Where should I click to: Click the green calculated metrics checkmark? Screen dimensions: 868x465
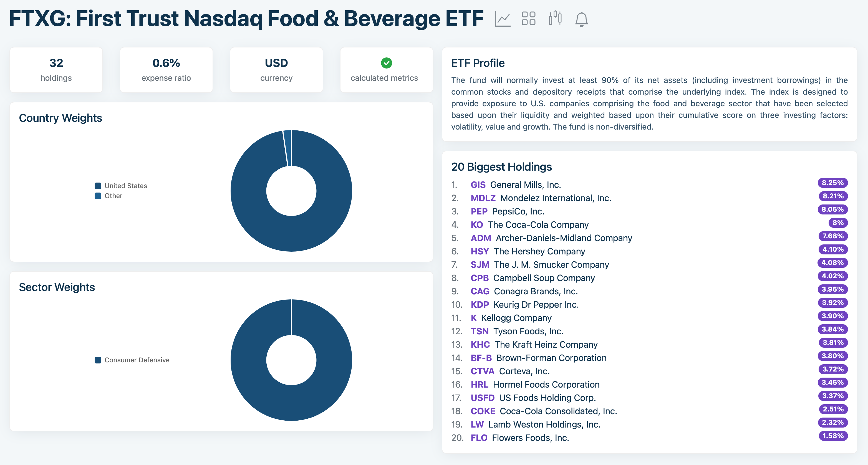pos(386,63)
